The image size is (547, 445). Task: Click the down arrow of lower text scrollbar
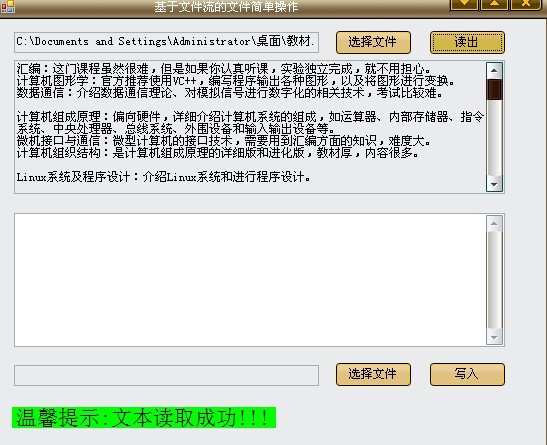click(494, 337)
